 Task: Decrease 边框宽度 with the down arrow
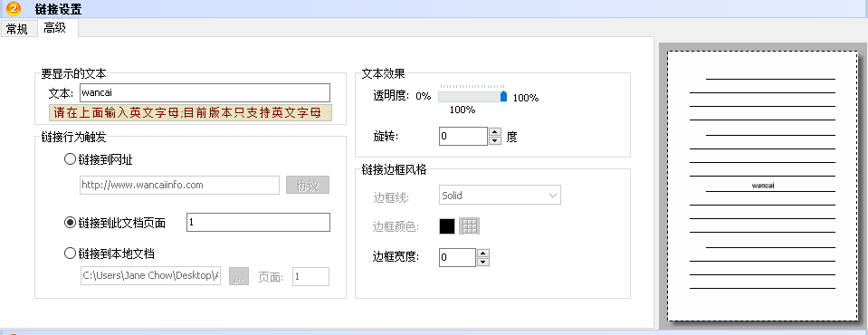coord(483,262)
